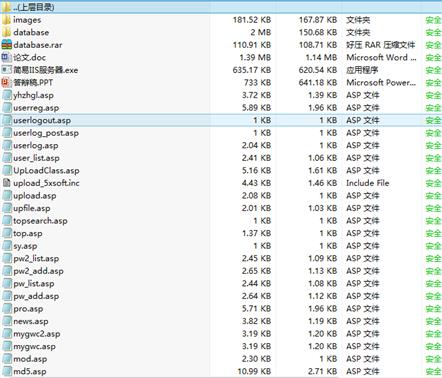The width and height of the screenshot is (442, 378).
Task: Click the '10.99 KB' size of md5.asp
Action: 254,371
